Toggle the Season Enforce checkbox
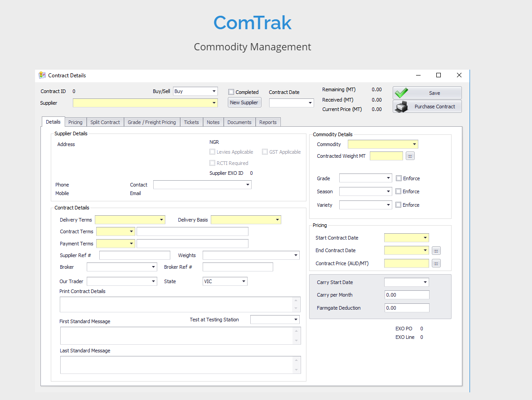The height and width of the screenshot is (400, 532). 399,191
